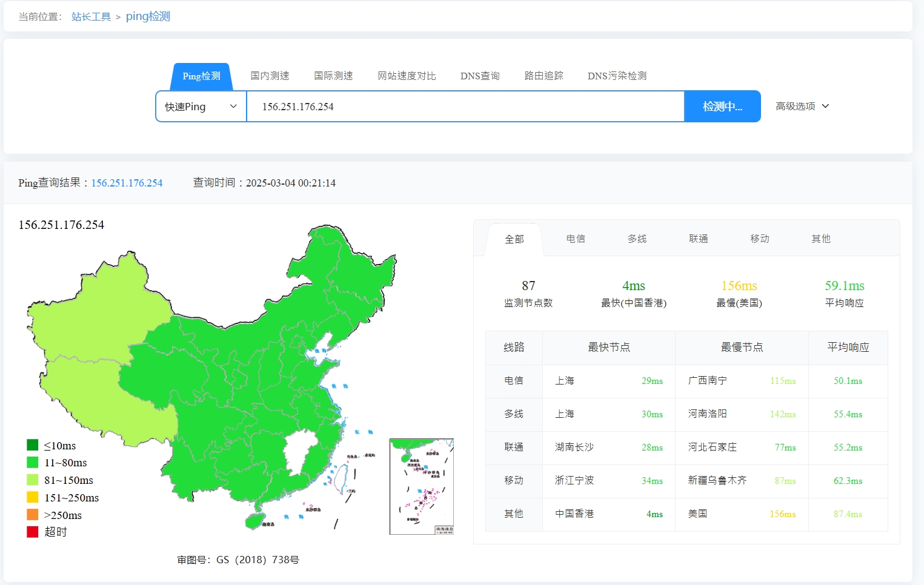Click the 87 监测节点数 value

528,286
